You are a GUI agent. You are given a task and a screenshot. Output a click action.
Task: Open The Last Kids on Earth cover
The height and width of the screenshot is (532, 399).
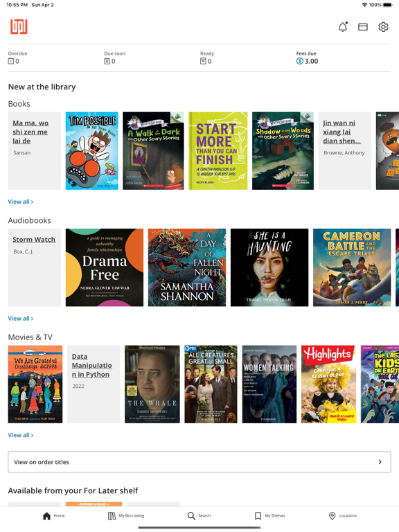coord(380,384)
